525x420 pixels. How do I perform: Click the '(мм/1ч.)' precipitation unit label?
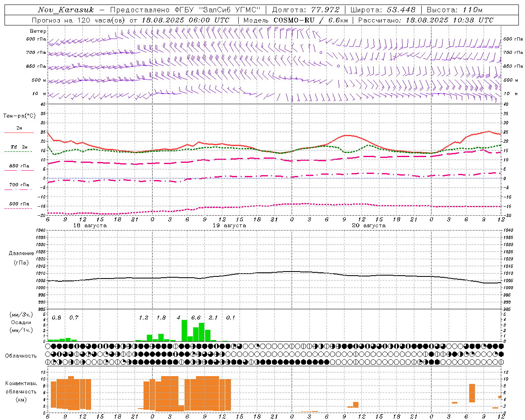(21, 330)
